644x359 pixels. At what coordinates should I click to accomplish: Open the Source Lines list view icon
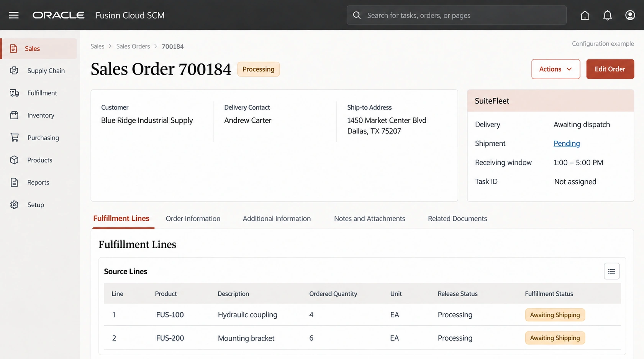pos(611,271)
